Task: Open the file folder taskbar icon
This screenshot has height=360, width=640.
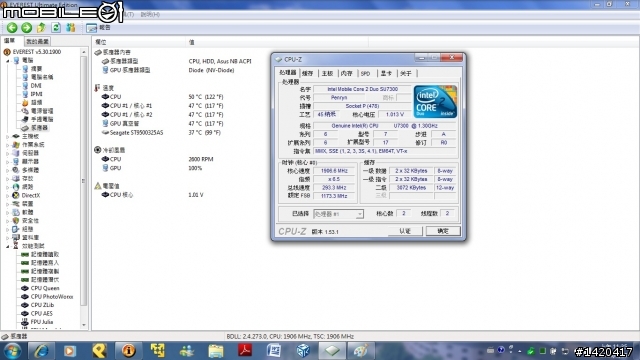Action: (216, 351)
